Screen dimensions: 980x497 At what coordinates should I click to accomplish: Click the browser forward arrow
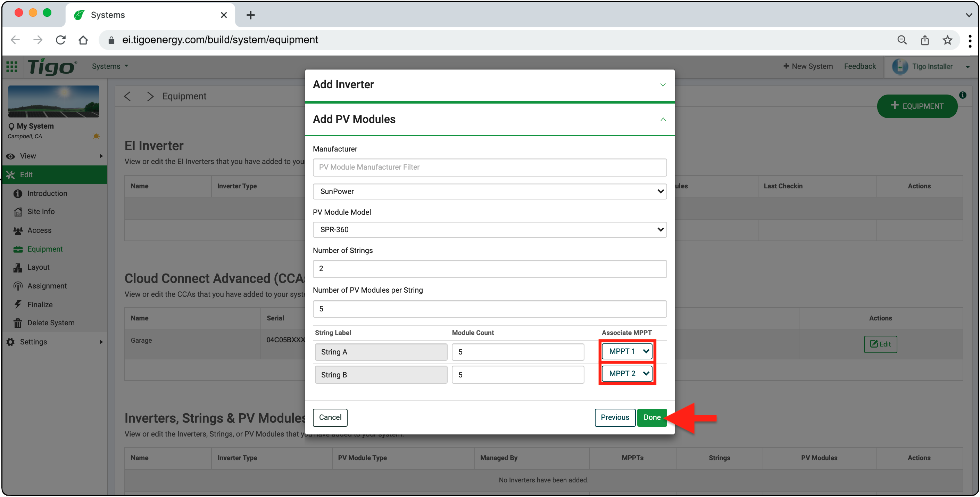pos(38,40)
